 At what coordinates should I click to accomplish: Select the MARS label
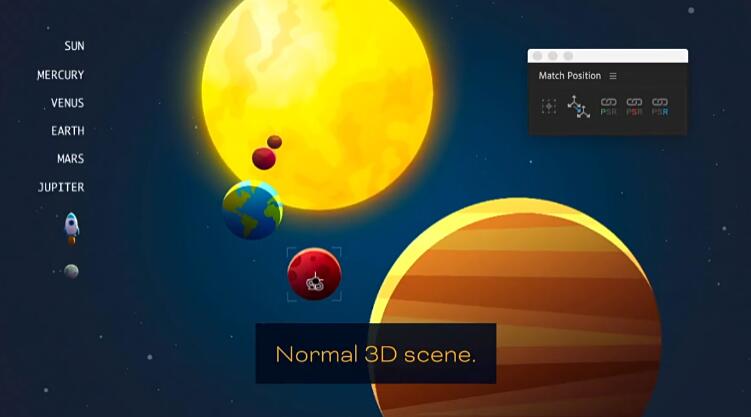70,158
